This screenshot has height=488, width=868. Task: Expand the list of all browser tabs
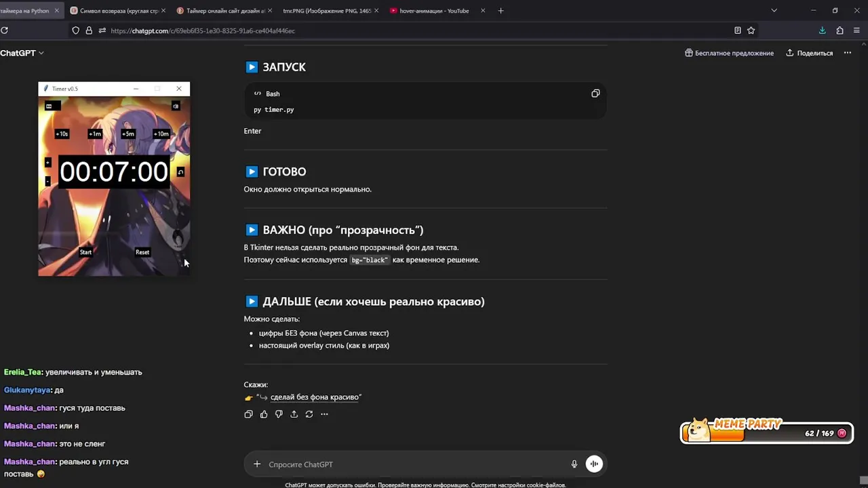pyautogui.click(x=774, y=11)
